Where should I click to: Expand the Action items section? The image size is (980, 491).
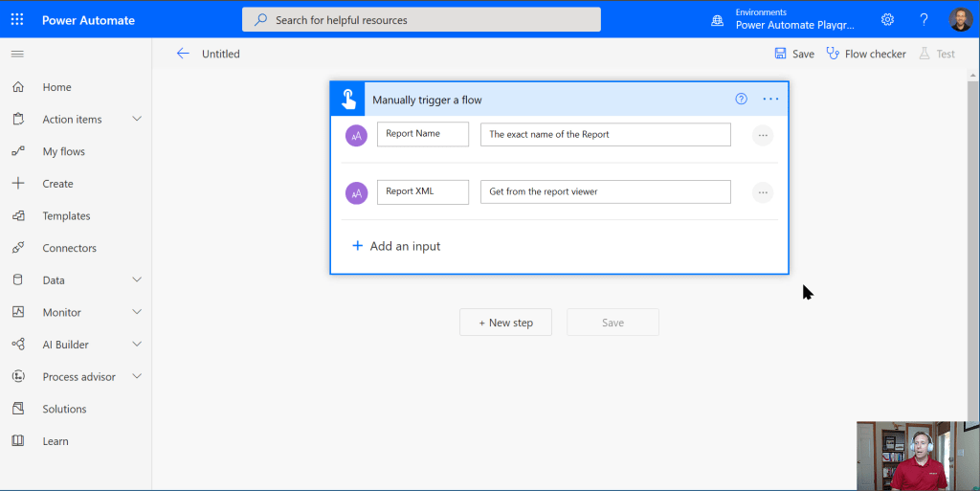coord(137,119)
